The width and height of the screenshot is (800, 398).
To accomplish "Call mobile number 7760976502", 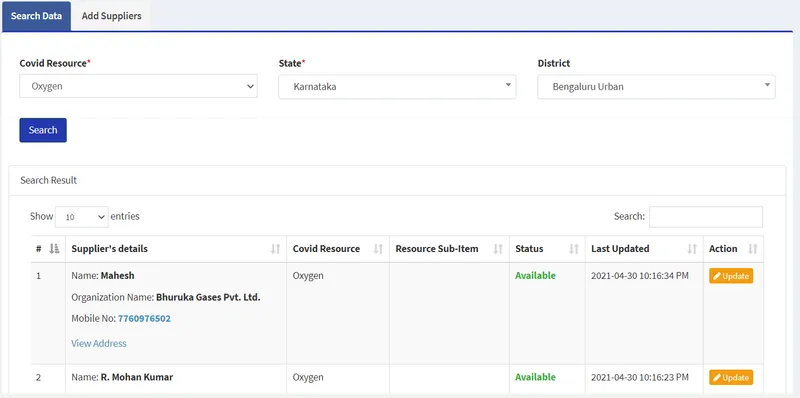I will 144,318.
